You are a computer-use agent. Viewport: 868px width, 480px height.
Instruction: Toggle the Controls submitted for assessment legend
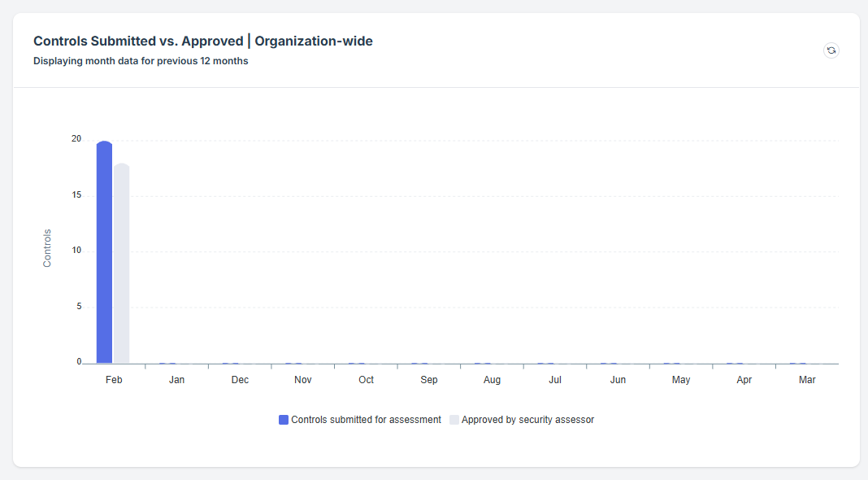point(366,420)
